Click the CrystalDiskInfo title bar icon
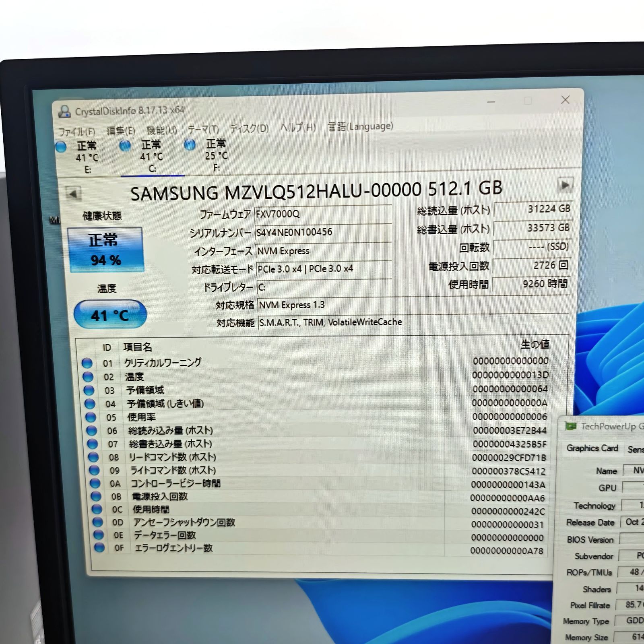 [64, 111]
